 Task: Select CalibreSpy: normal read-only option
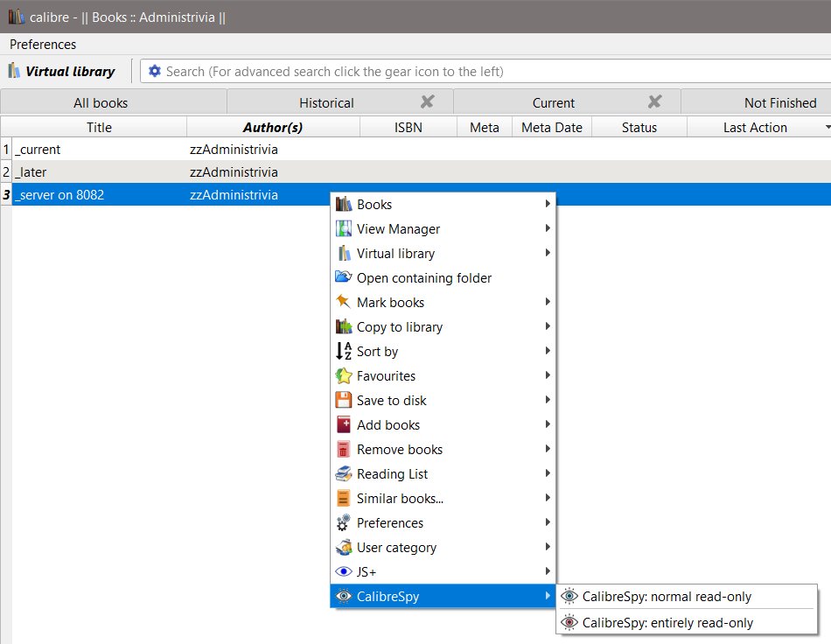687,596
